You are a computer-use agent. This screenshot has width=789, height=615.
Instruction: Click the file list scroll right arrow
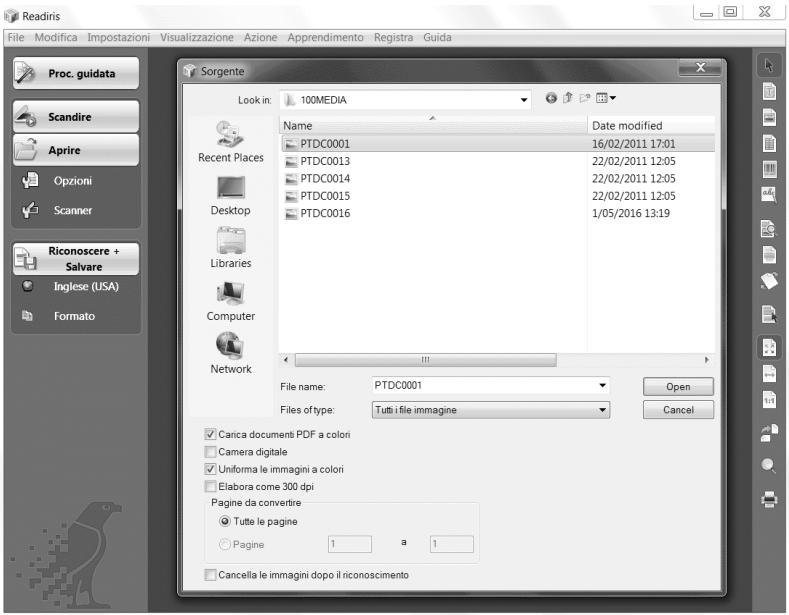click(706, 360)
